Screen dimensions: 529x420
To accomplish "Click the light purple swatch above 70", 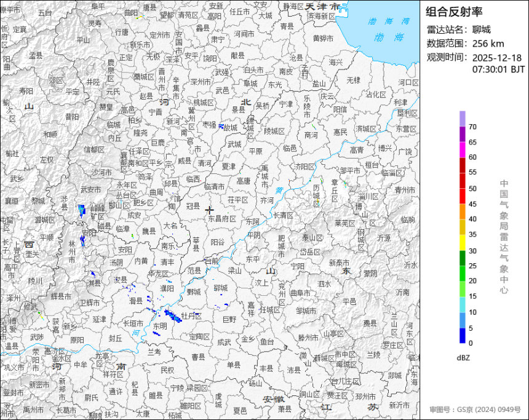I will [x=462, y=119].
